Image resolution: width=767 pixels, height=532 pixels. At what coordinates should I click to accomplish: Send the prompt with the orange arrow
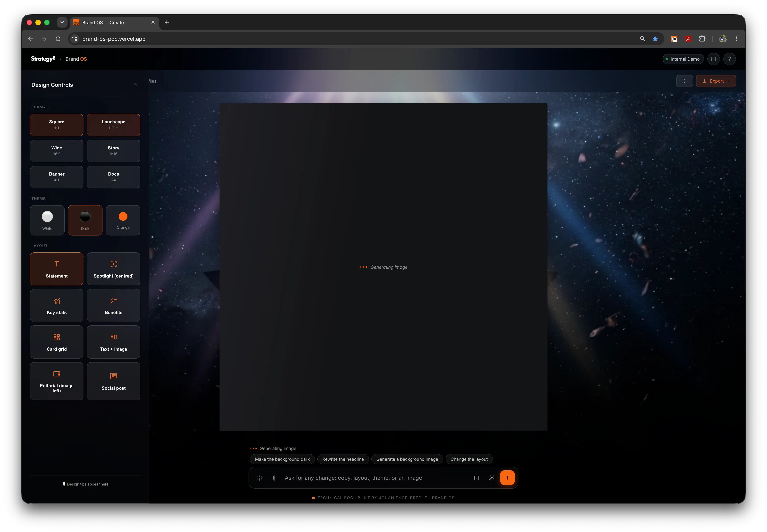point(507,478)
